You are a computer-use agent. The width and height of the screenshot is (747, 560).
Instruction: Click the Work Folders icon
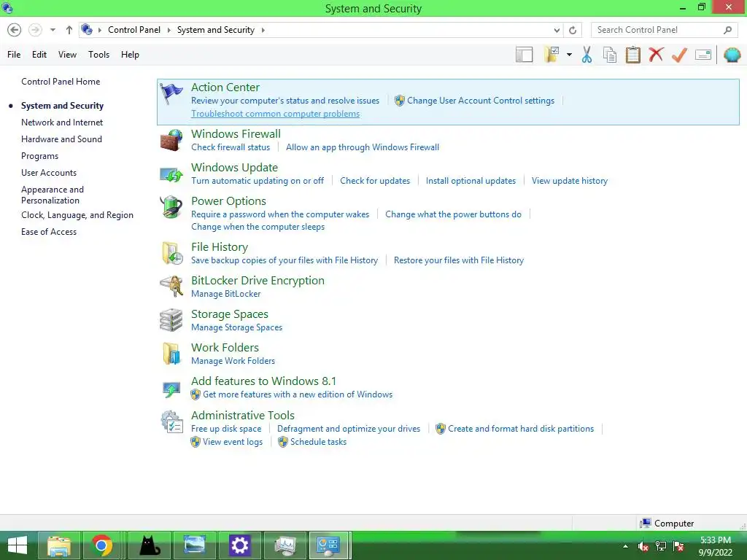pos(171,354)
